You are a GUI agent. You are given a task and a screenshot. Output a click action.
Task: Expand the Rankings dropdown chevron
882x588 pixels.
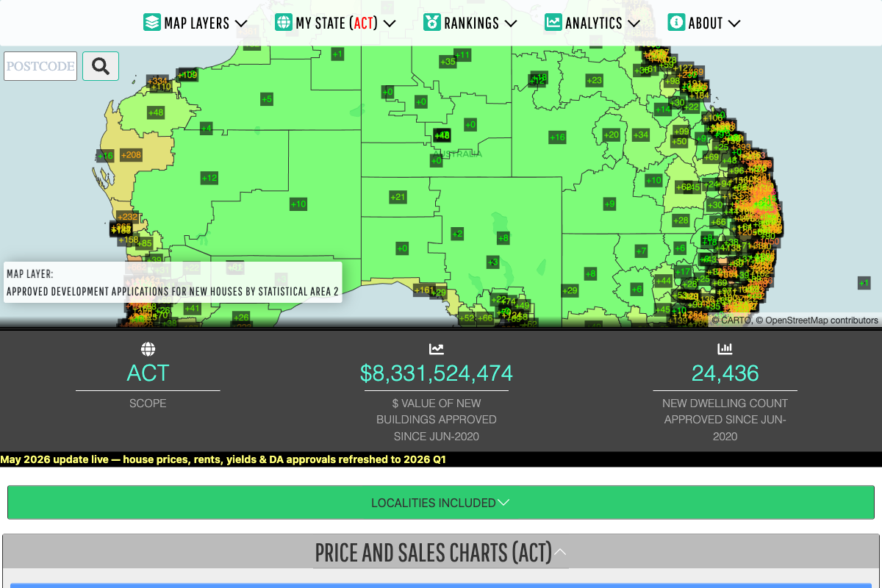(x=511, y=24)
